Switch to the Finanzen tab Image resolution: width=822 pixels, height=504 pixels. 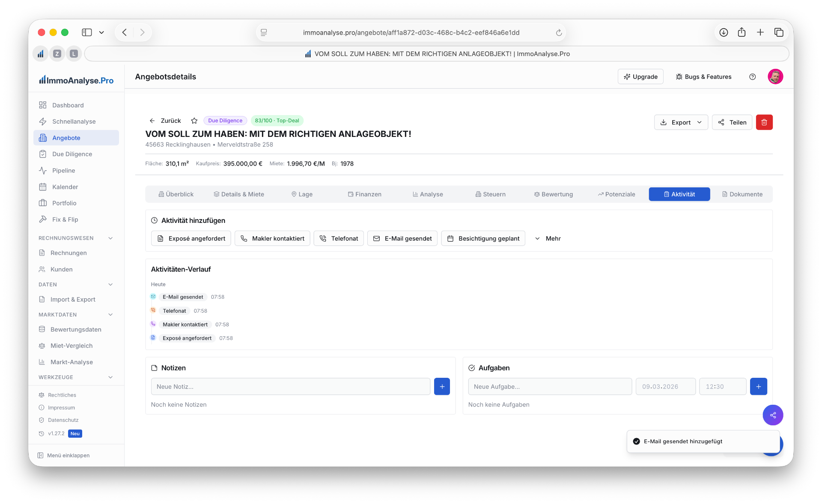coord(364,194)
